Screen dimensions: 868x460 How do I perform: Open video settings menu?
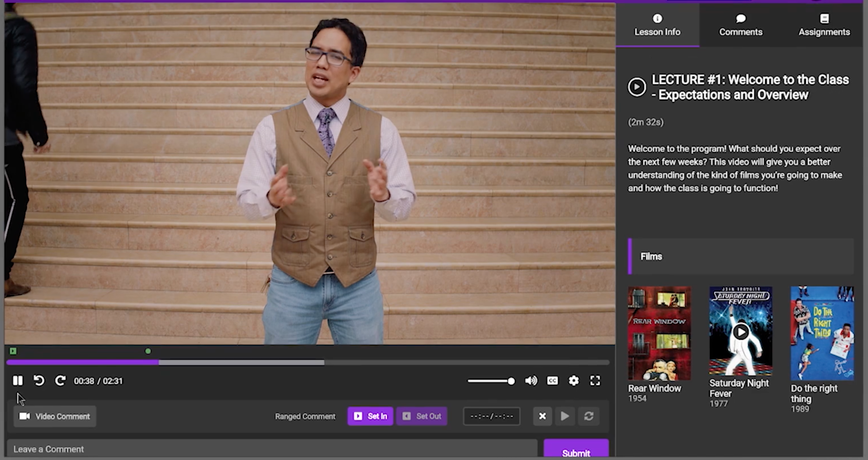574,380
